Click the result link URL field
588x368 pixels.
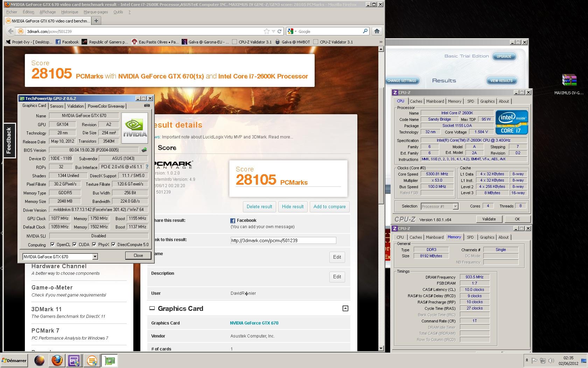point(283,240)
